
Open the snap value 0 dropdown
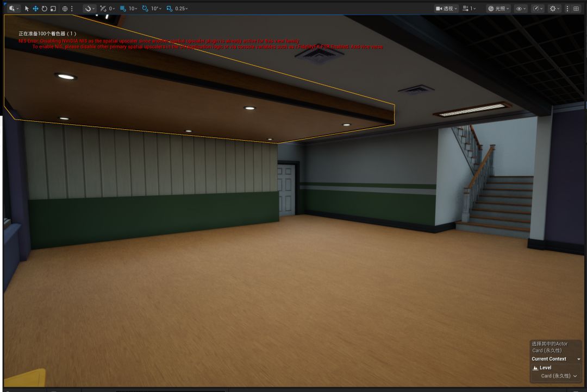pyautogui.click(x=112, y=8)
